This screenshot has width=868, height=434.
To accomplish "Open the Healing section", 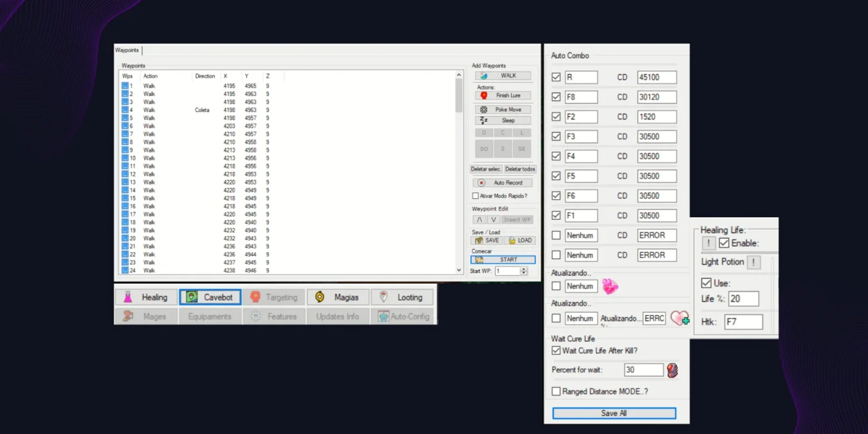I will point(146,297).
